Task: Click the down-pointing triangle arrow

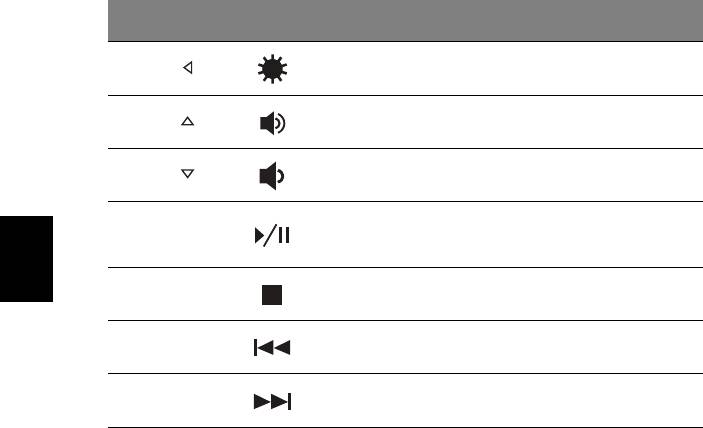Action: coord(186,175)
